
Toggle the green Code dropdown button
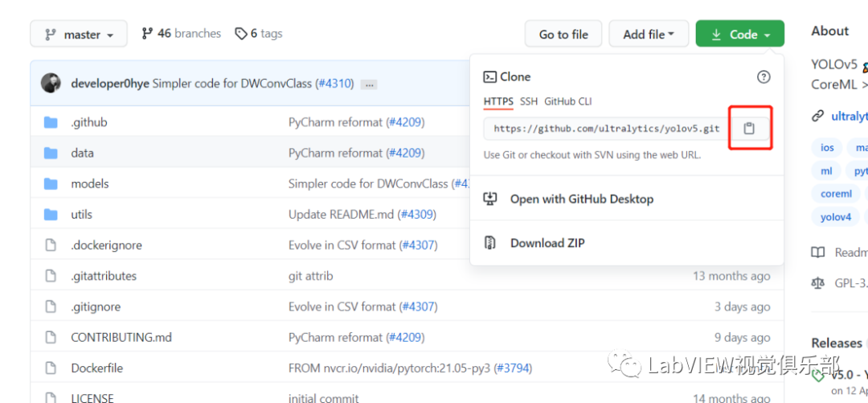pos(740,35)
